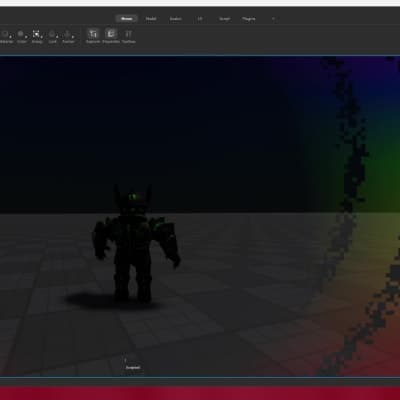This screenshot has width=400, height=400.
Task: Switch to the Home tab
Action: point(127,19)
